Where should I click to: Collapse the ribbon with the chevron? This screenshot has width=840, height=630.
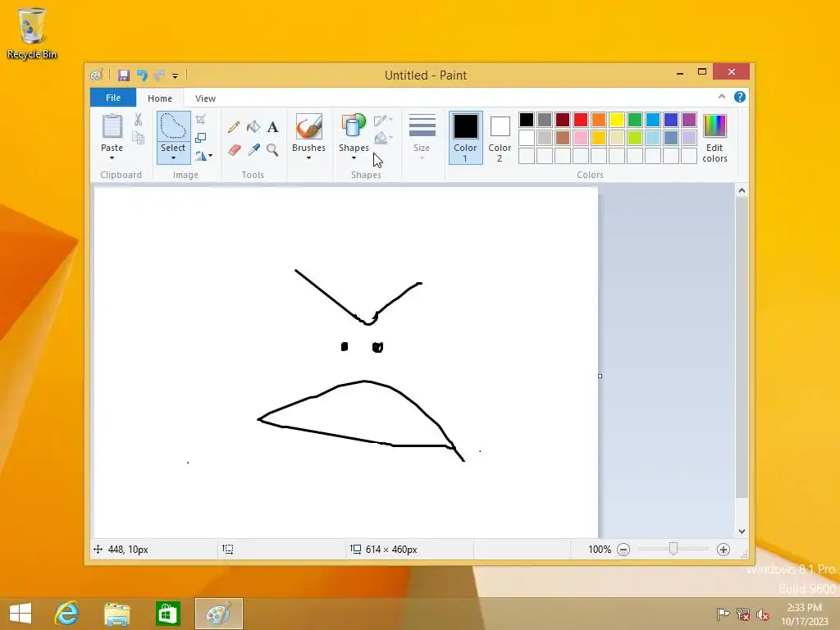point(722,97)
